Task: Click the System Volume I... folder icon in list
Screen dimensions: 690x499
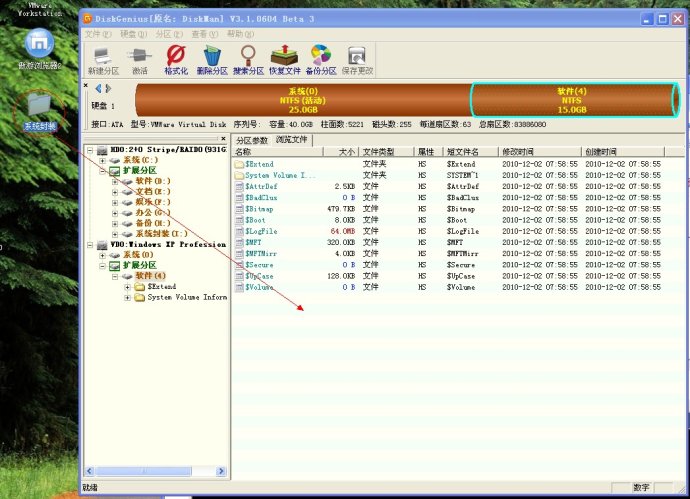Action: point(239,175)
